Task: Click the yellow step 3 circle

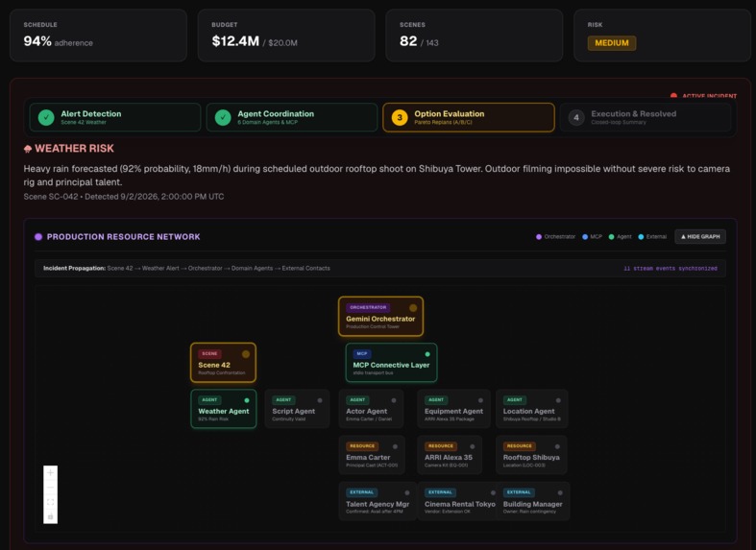Action: (400, 117)
